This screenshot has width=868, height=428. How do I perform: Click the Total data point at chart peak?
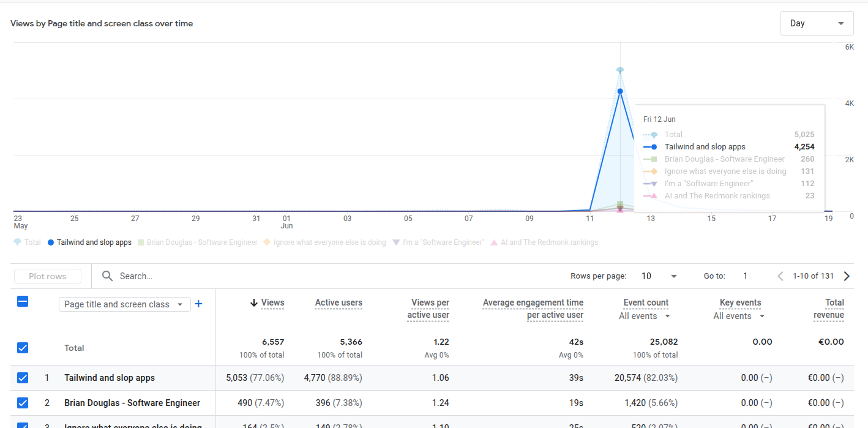(x=620, y=70)
